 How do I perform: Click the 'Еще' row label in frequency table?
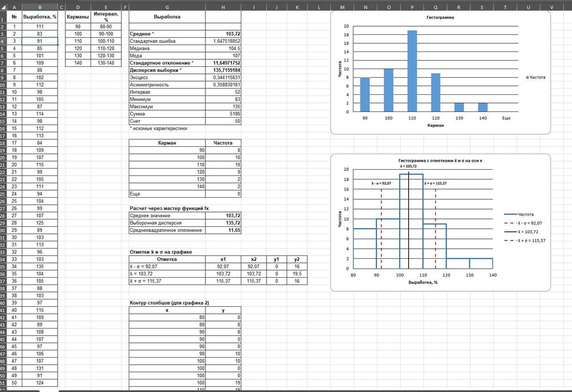(x=167, y=194)
